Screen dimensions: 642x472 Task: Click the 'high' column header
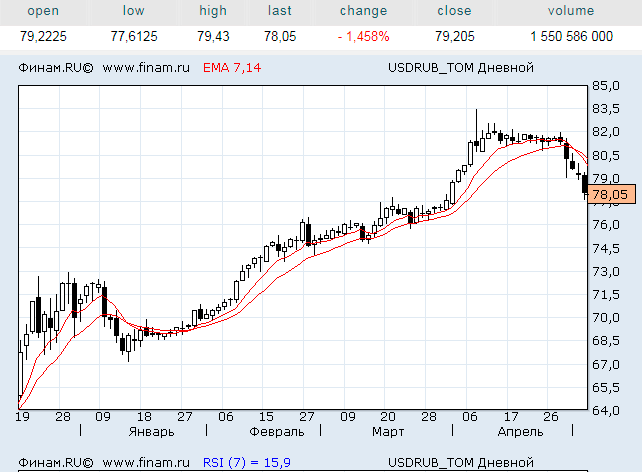(x=213, y=11)
